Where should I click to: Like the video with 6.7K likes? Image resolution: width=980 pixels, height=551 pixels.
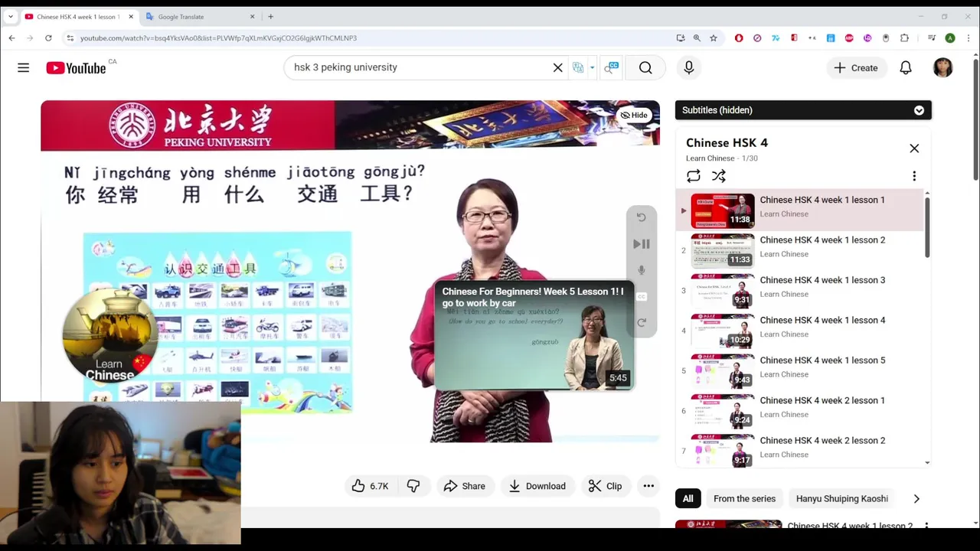[370, 486]
